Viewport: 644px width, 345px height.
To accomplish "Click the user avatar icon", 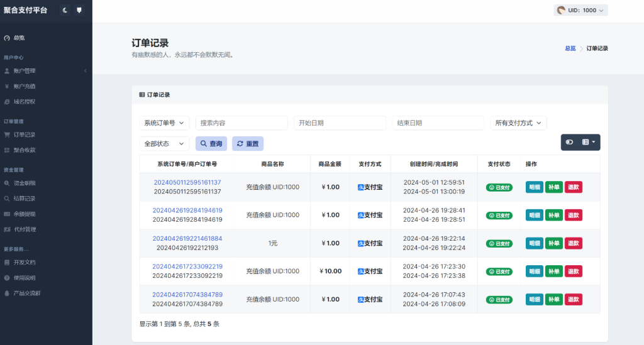I will [x=561, y=10].
